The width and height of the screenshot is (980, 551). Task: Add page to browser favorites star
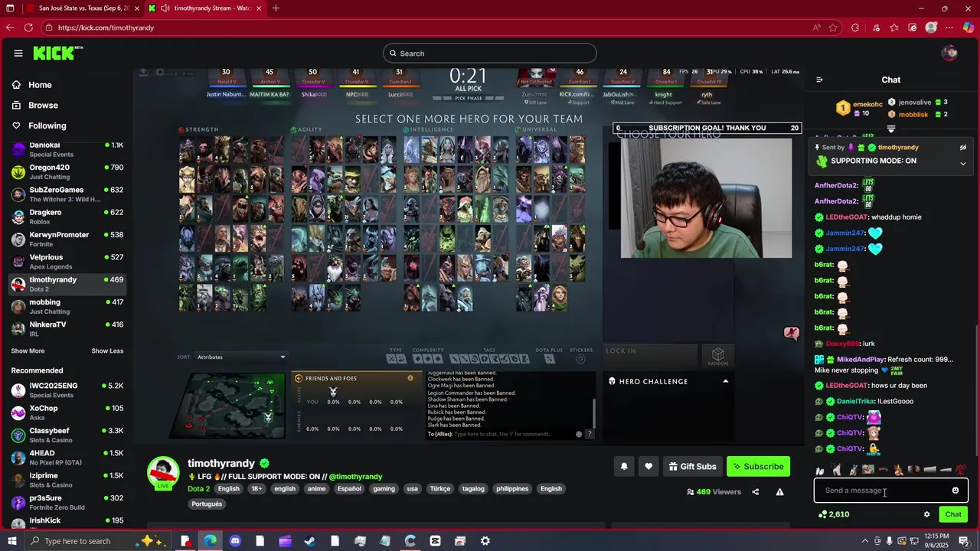[835, 28]
